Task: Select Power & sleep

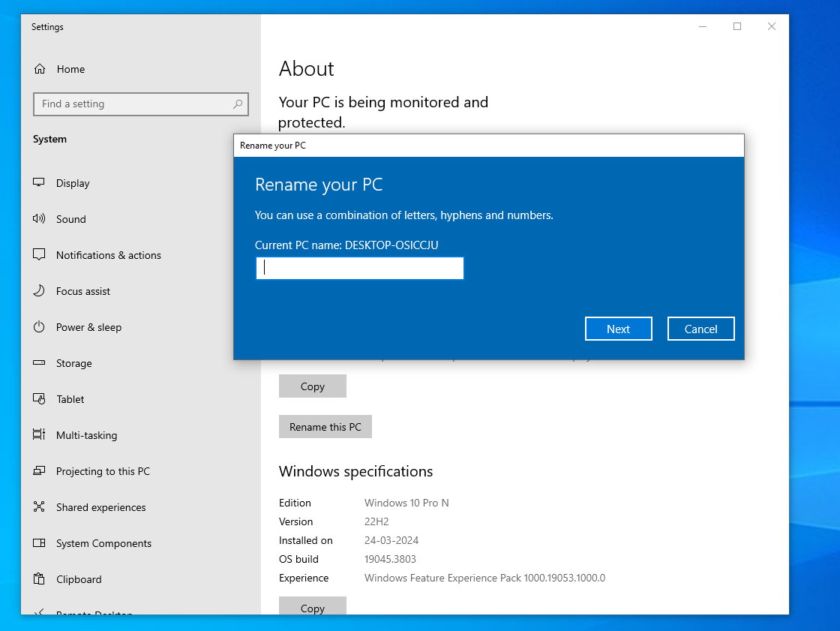Action: point(89,328)
